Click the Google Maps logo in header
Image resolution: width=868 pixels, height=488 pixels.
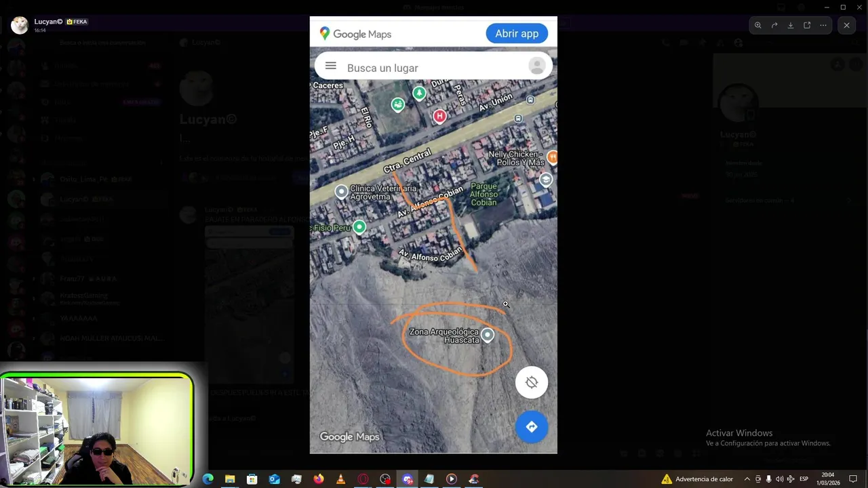355,34
